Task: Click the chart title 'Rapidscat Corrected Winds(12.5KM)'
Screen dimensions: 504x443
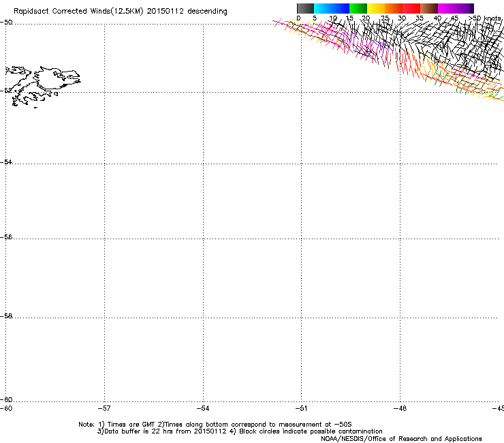Action: click(x=78, y=12)
